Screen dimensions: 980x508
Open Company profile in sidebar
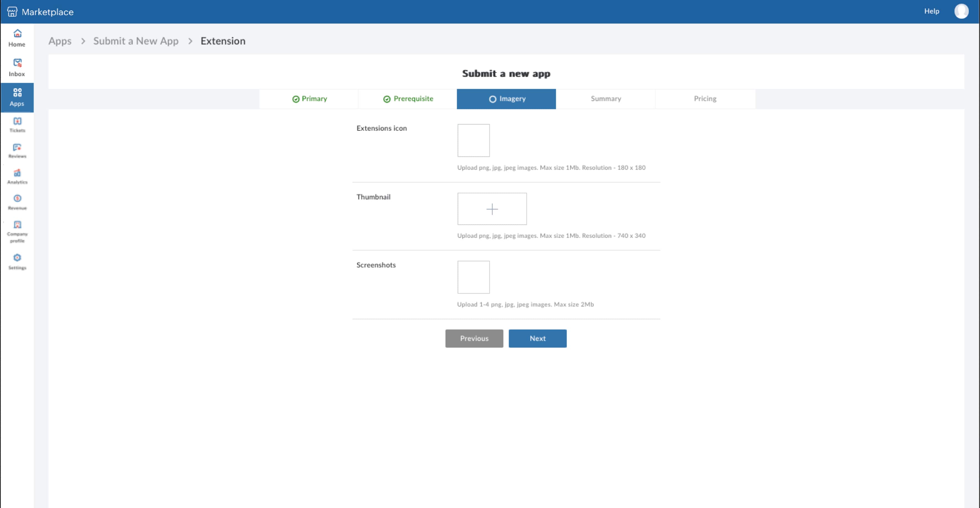coord(17,231)
